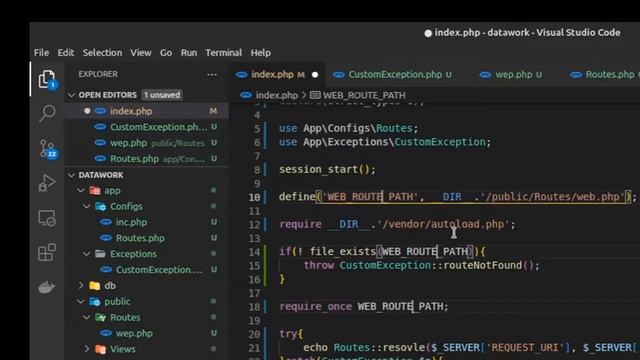Click 'use App\Configs\Routes;' on line 5
This screenshot has width=640, height=360.
[349, 129]
